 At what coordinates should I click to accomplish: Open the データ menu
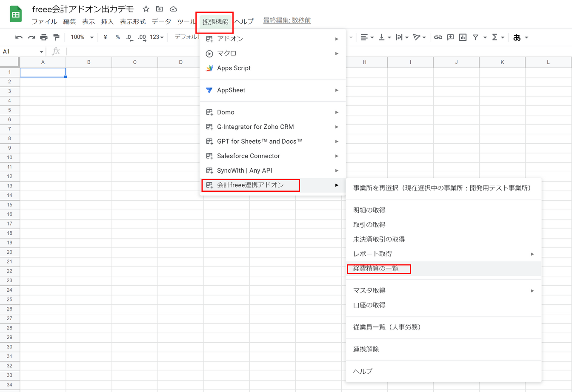pos(161,22)
